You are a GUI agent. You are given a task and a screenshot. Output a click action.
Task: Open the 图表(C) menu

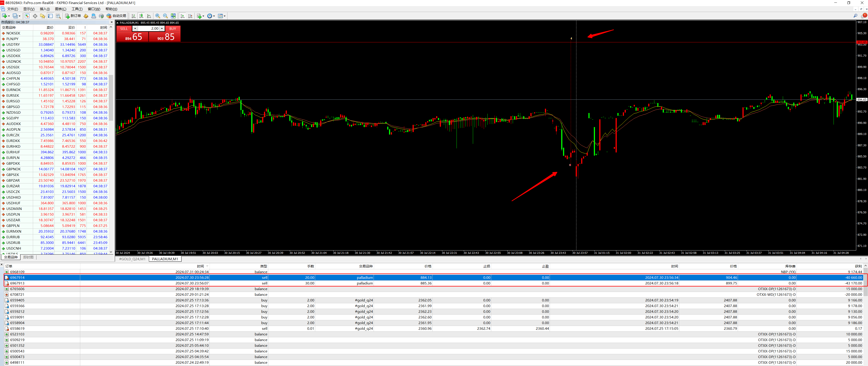click(x=60, y=9)
